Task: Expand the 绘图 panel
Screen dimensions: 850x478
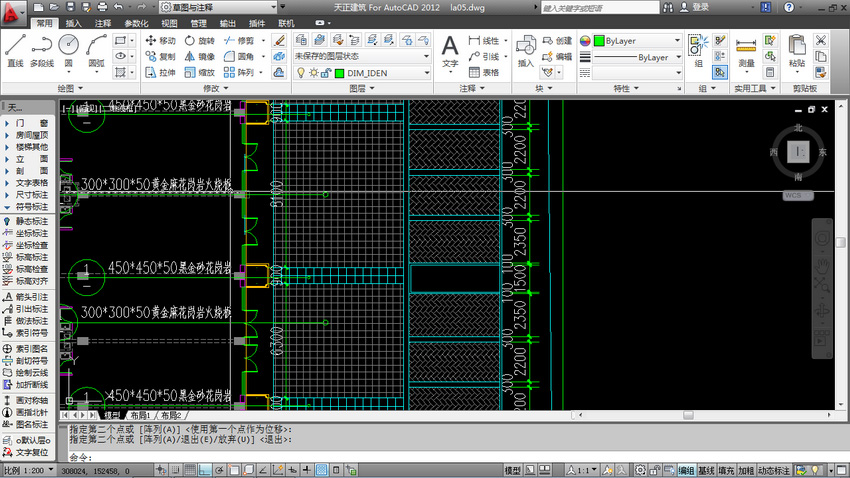Action: 70,88
